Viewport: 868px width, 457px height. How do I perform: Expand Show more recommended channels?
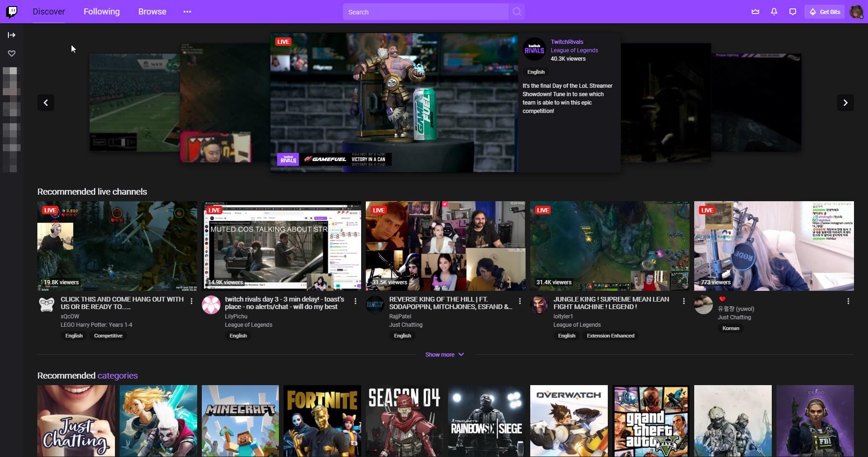coord(444,354)
